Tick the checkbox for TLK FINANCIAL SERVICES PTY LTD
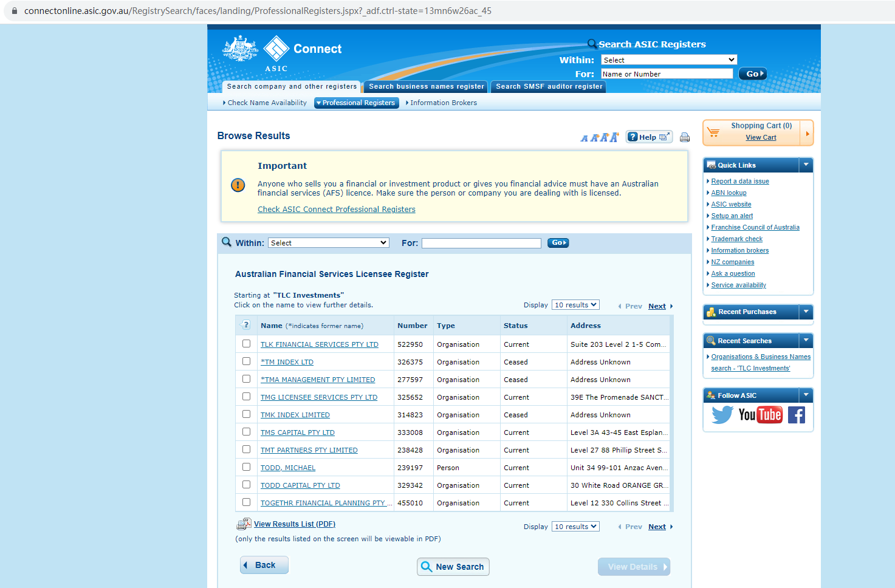The width and height of the screenshot is (895, 588). click(x=246, y=344)
